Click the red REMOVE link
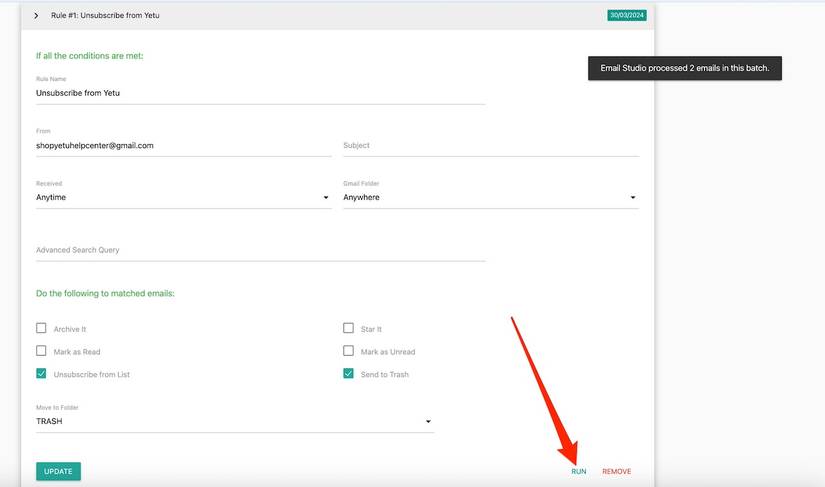The height and width of the screenshot is (487, 825). pyautogui.click(x=616, y=471)
